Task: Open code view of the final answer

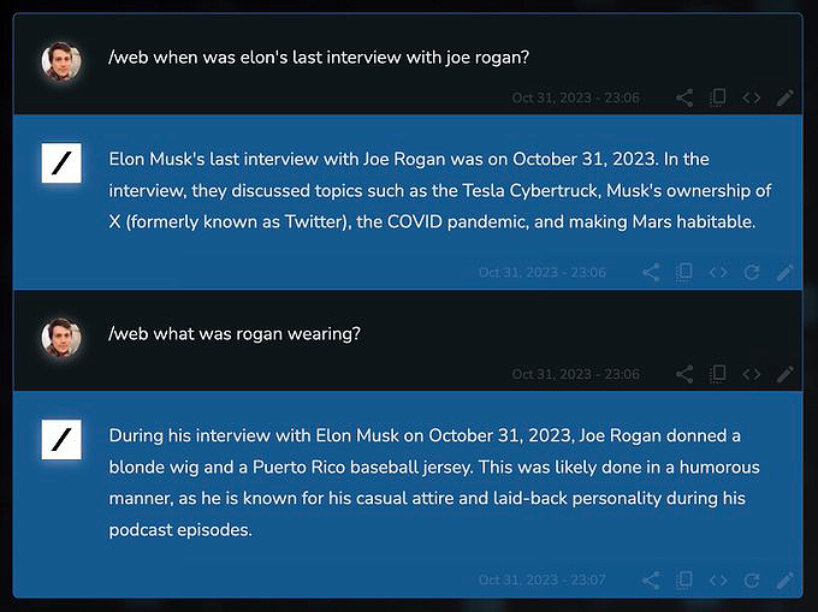Action: (717, 578)
